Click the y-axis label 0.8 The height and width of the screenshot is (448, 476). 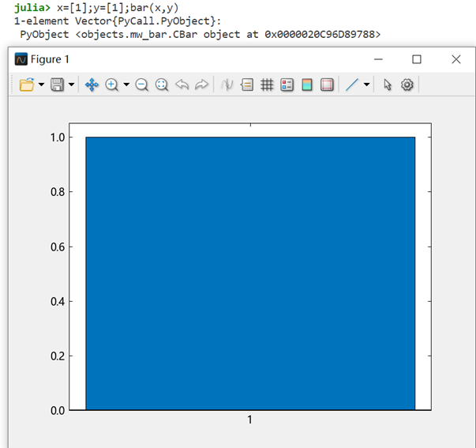tap(58, 192)
